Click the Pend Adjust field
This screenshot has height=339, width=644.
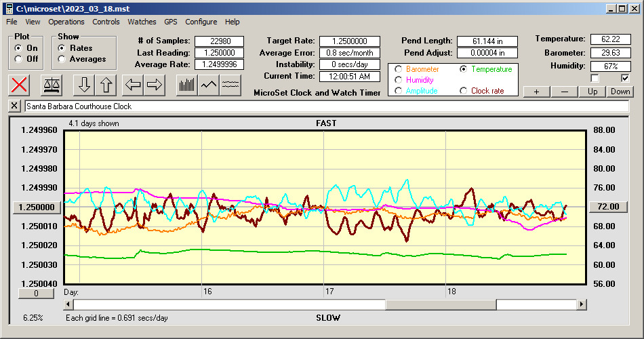pos(487,53)
